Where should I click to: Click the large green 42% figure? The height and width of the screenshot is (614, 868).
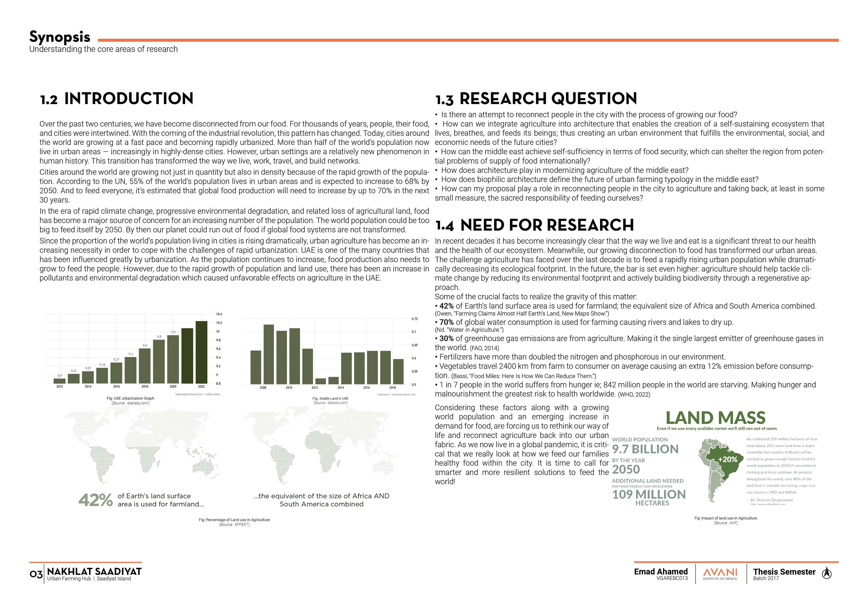point(95,500)
